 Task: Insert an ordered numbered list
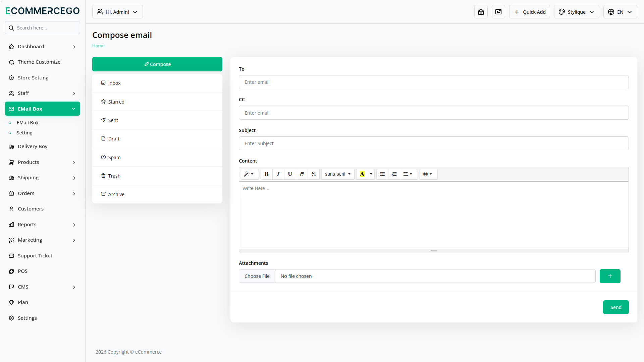coord(394,174)
